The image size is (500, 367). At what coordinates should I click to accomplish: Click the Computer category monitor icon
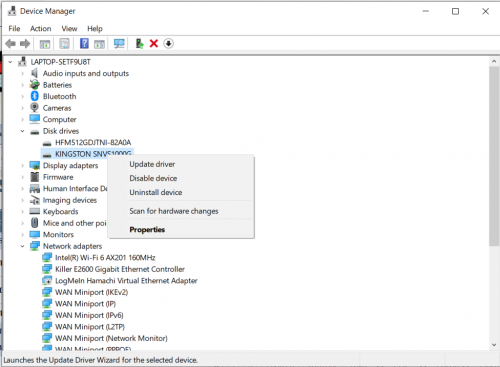[x=35, y=119]
